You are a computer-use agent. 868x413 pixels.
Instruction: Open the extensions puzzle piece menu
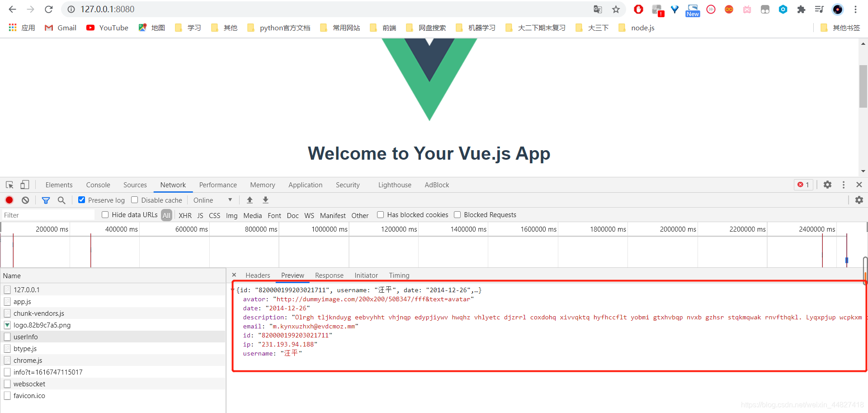pos(801,9)
